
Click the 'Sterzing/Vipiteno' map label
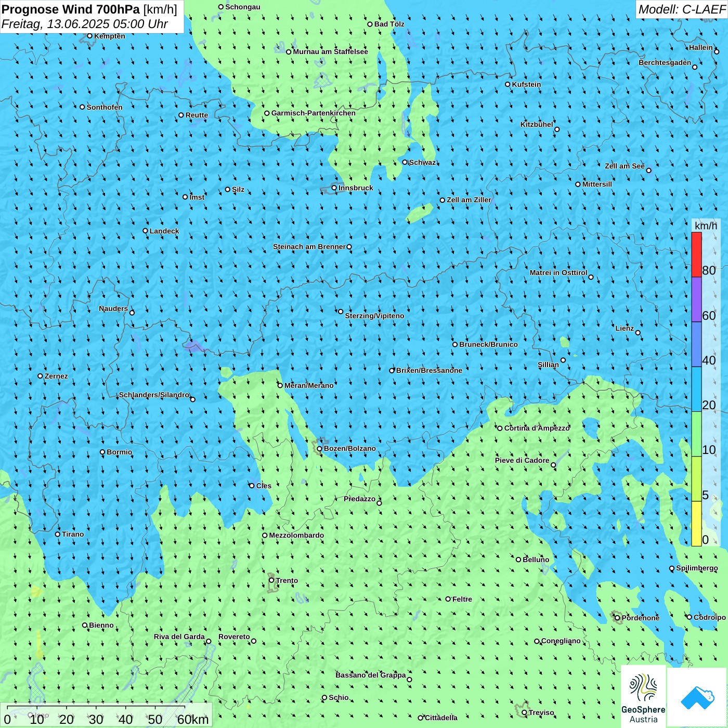point(374,316)
